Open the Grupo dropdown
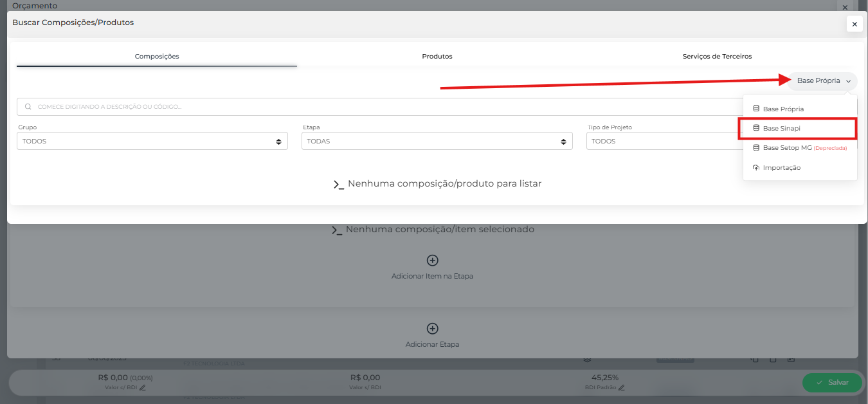868x404 pixels. coord(152,142)
